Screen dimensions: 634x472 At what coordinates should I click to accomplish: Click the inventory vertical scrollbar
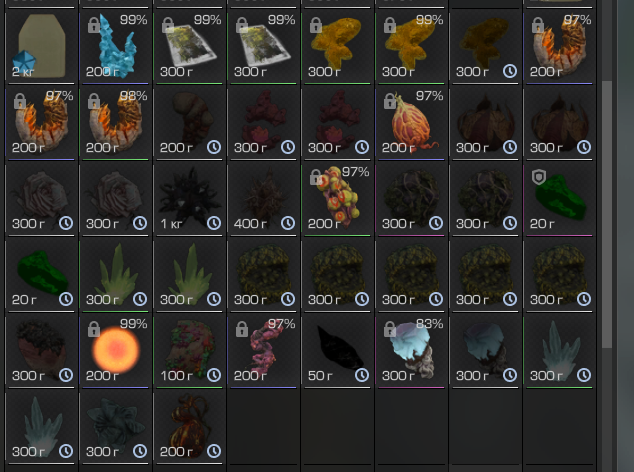pos(607,214)
